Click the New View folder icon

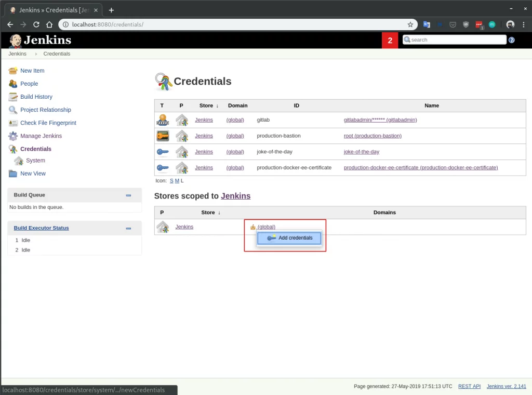point(13,174)
